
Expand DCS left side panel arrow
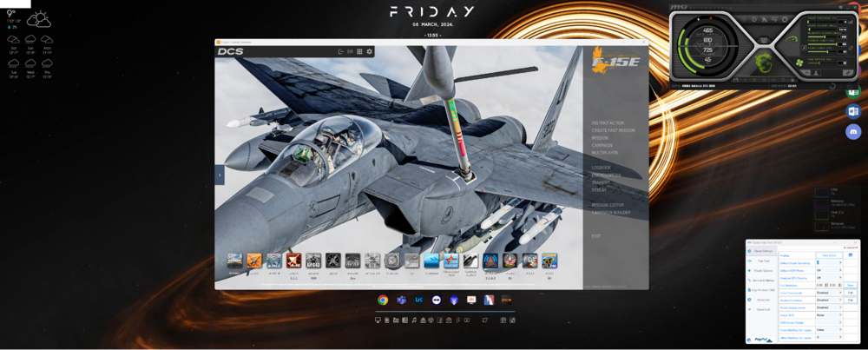click(220, 175)
